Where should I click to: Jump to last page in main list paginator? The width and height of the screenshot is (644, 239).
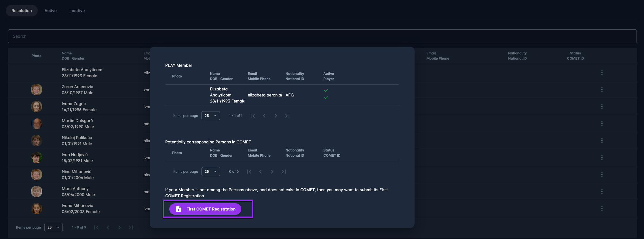tap(131, 227)
